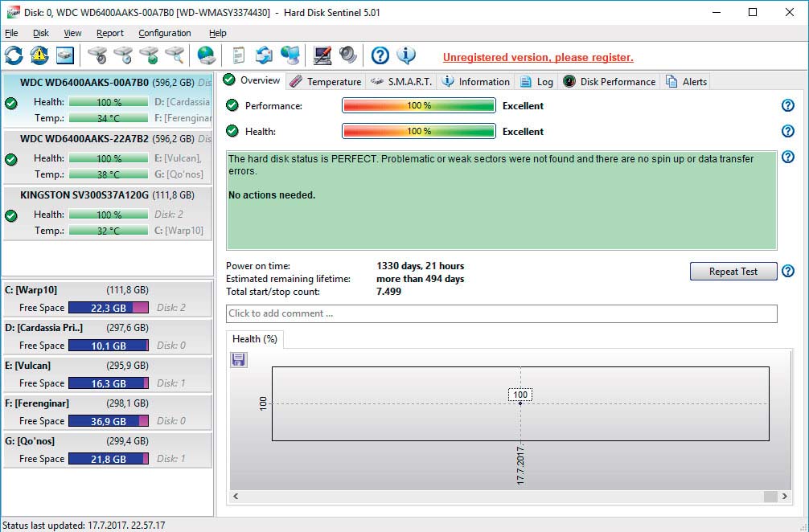Click the estimated lifetime more than 494 days
Image resolution: width=809 pixels, height=532 pixels.
[420, 279]
